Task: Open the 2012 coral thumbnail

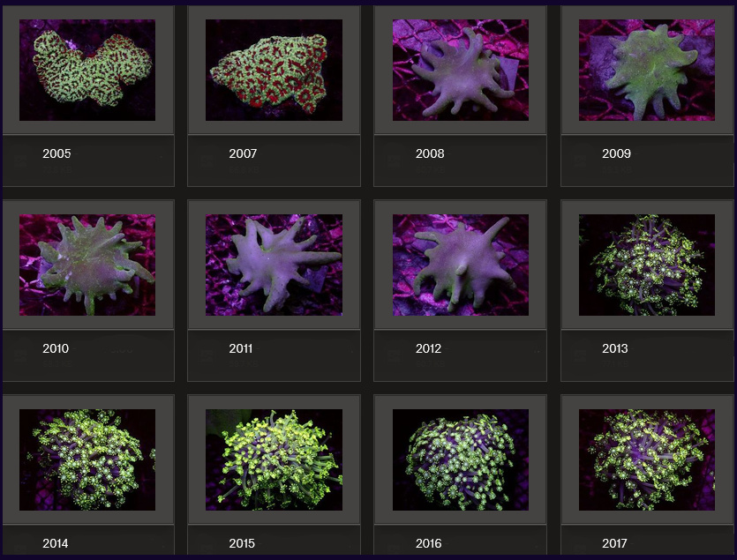Action: (461, 265)
